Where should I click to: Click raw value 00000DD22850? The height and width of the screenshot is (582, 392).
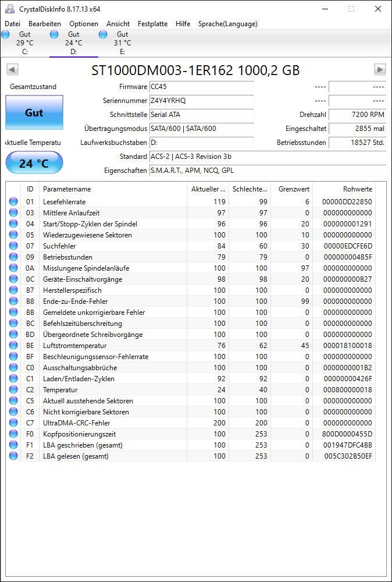click(x=347, y=202)
